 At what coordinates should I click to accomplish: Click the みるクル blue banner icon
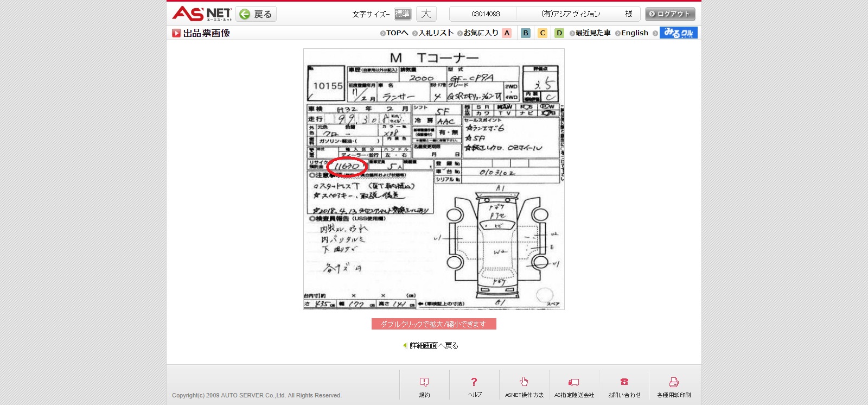(678, 33)
